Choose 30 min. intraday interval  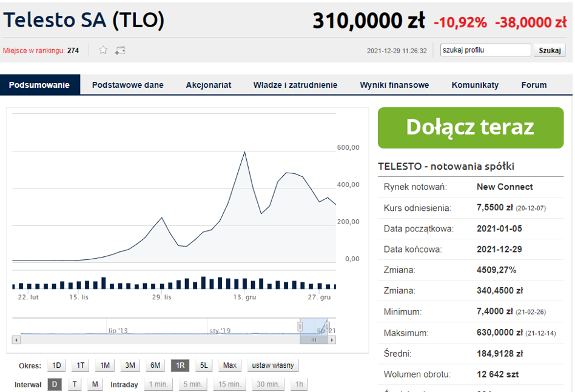pos(267,384)
